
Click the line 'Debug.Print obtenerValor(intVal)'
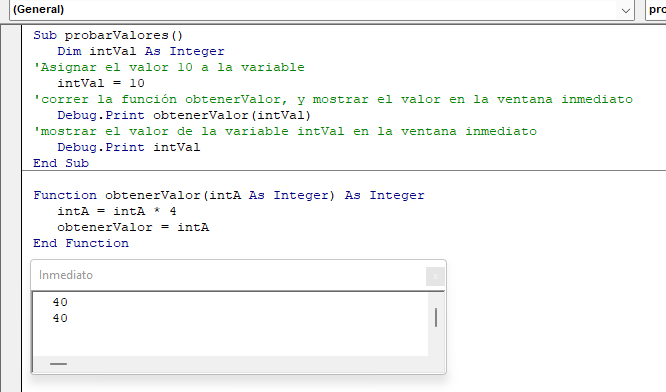(x=184, y=116)
